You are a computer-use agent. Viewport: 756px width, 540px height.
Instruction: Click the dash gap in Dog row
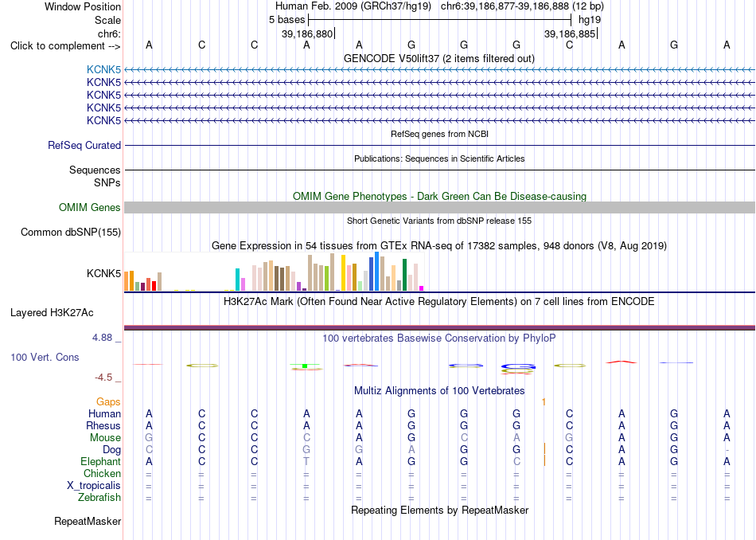727,450
